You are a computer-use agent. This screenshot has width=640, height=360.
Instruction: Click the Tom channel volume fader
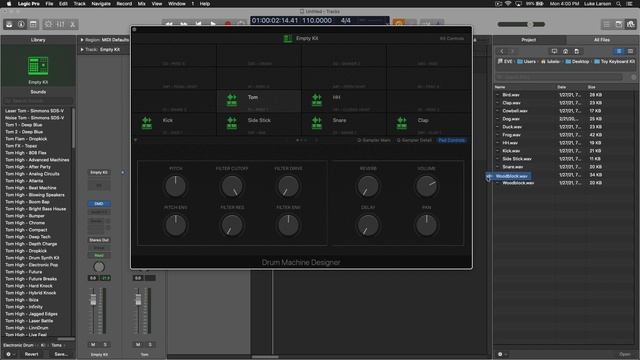[x=138, y=300]
